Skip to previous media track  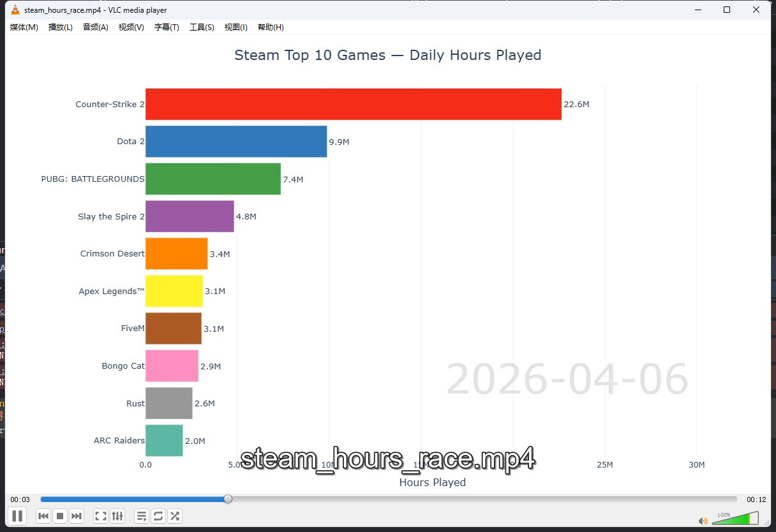(x=43, y=516)
